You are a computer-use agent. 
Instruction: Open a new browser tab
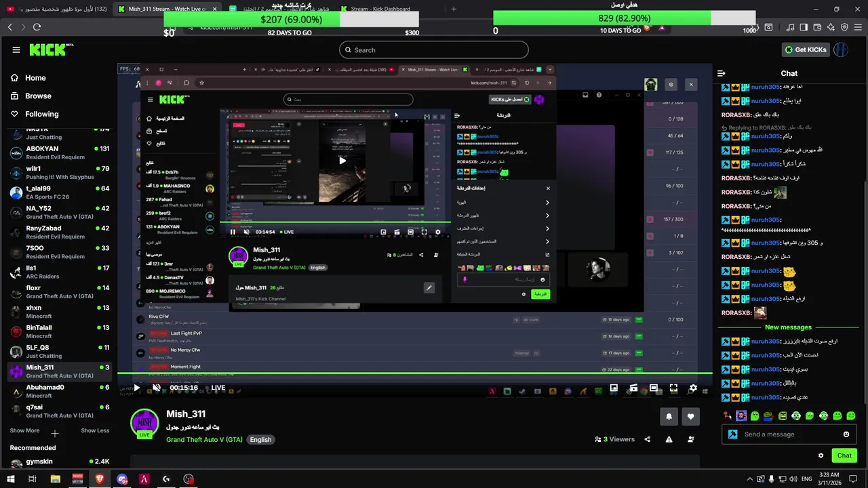tap(454, 9)
